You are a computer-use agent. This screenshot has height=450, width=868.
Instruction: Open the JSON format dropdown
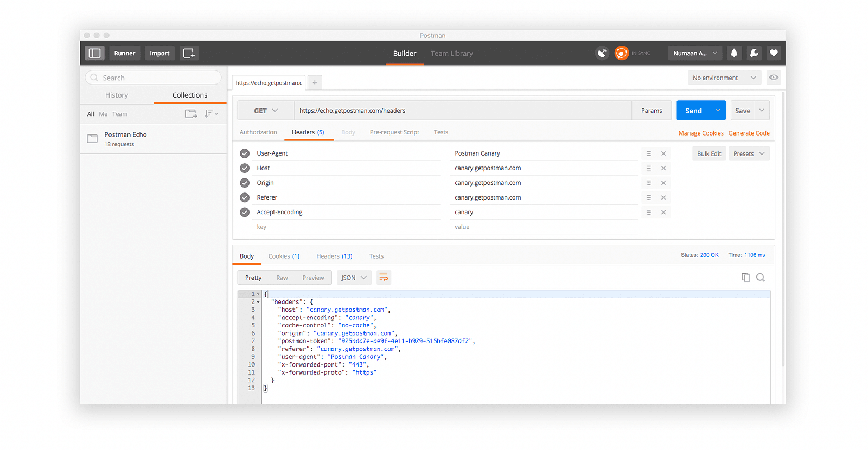tap(354, 278)
